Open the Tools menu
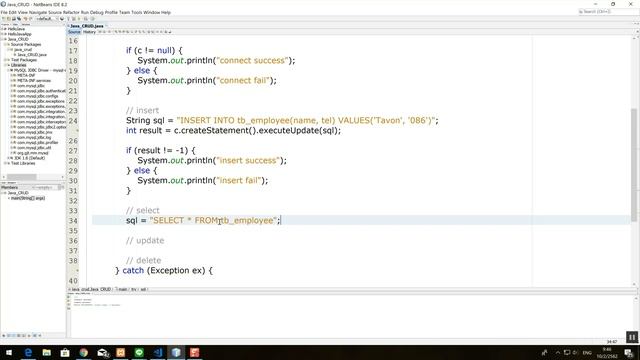The height and width of the screenshot is (360, 640). click(x=137, y=12)
